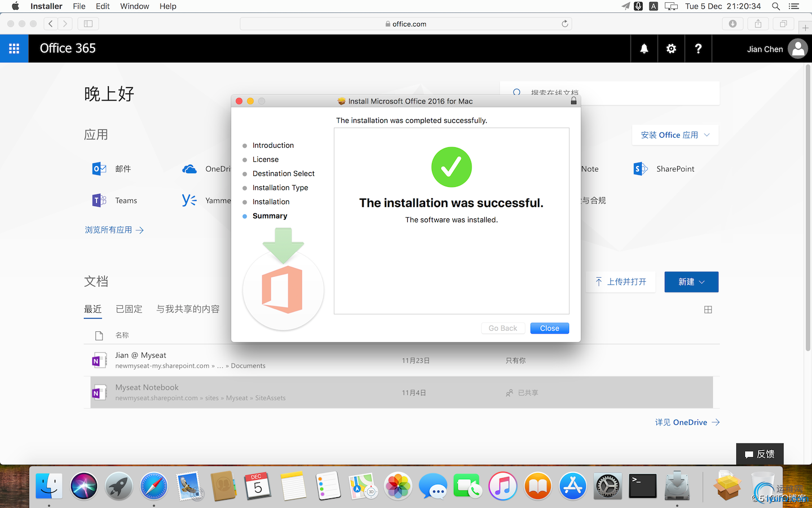The height and width of the screenshot is (508, 812).
Task: Open the Apple menu
Action: coord(15,6)
